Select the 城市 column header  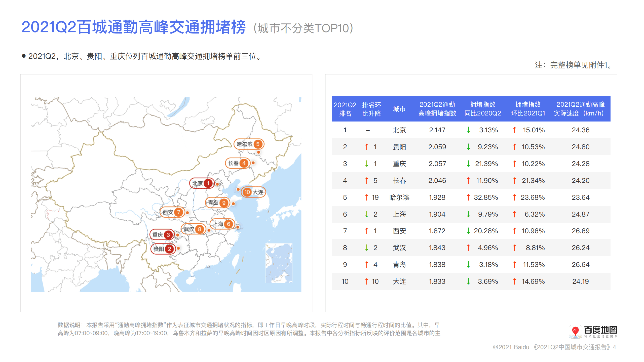pos(400,109)
